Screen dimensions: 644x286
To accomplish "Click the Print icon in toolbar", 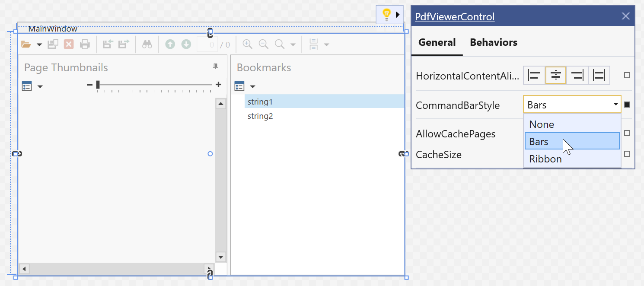I will pyautogui.click(x=85, y=44).
